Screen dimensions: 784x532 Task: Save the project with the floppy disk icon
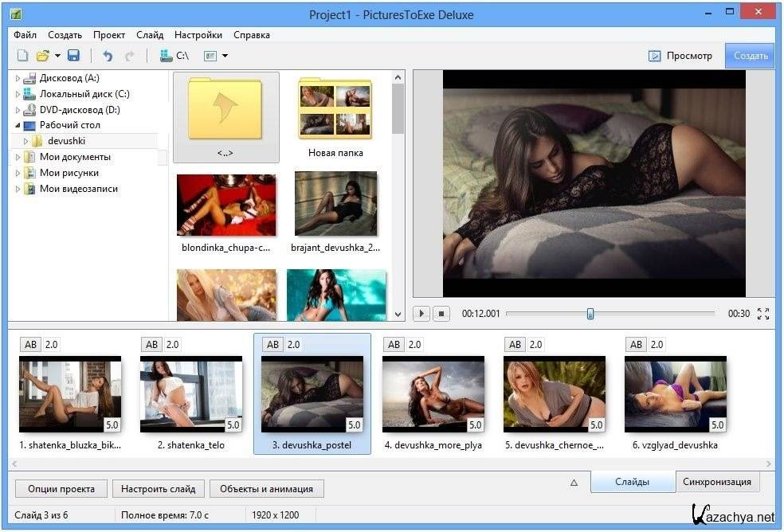[73, 56]
